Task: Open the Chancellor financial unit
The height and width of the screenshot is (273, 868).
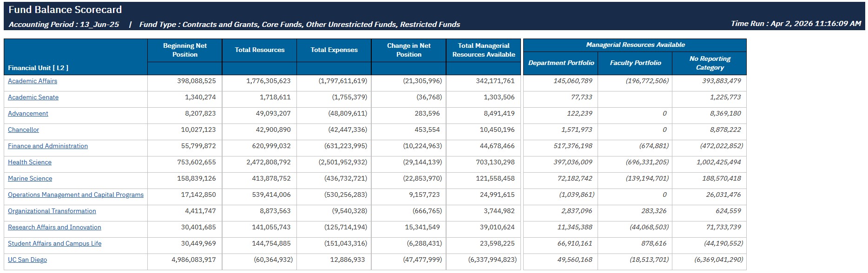Action: 23,130
